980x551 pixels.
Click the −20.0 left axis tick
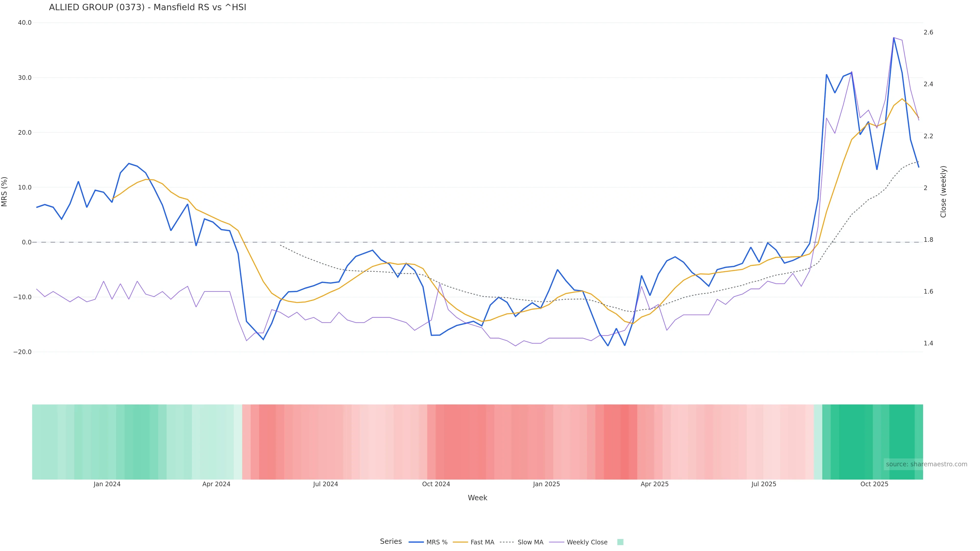pyautogui.click(x=22, y=352)
